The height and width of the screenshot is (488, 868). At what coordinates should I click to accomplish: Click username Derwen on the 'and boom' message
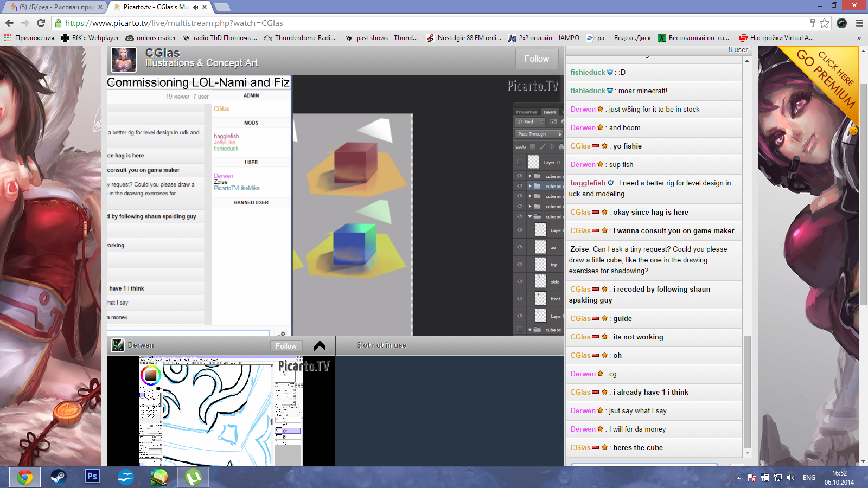(x=583, y=127)
